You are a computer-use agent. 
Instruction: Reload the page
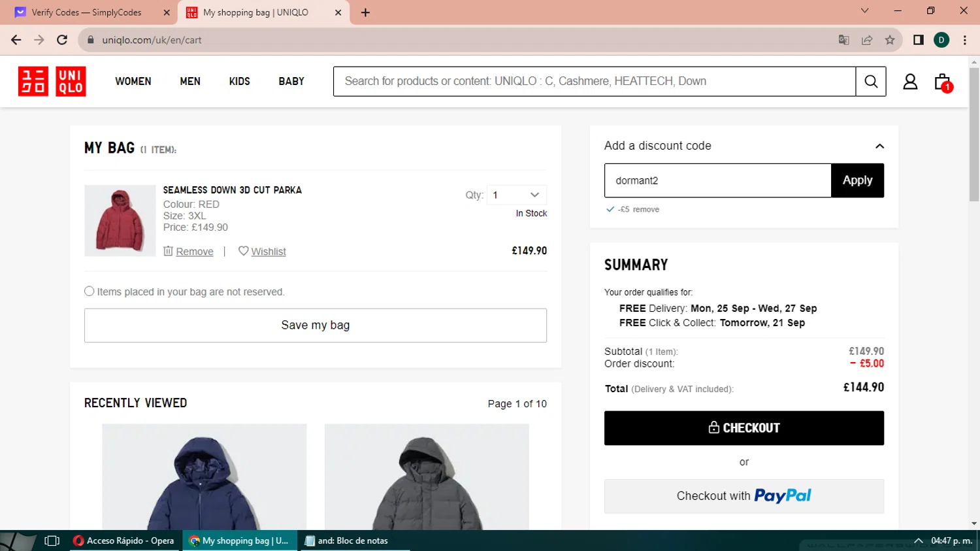point(62,40)
